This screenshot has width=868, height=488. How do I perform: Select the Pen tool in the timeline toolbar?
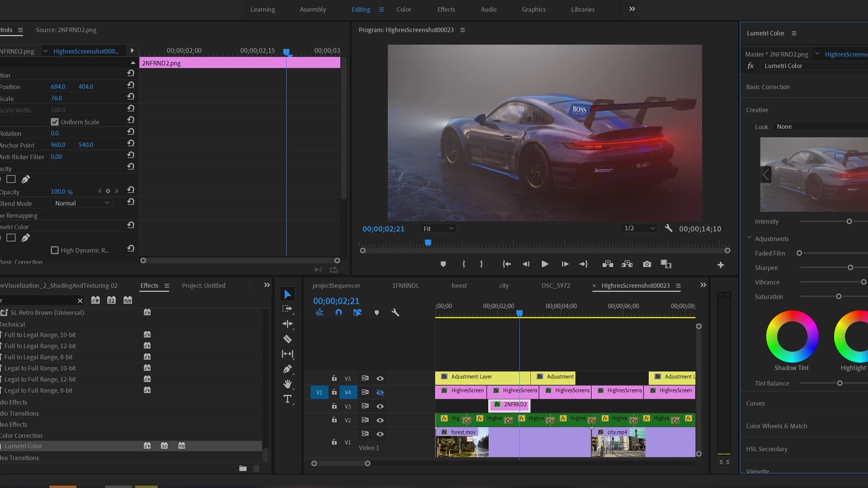tap(288, 369)
